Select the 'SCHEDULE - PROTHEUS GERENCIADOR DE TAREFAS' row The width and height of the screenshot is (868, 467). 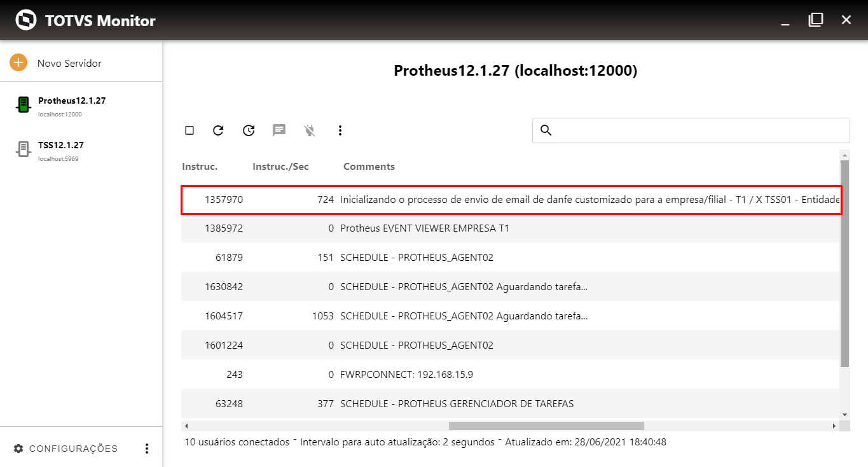click(x=511, y=404)
